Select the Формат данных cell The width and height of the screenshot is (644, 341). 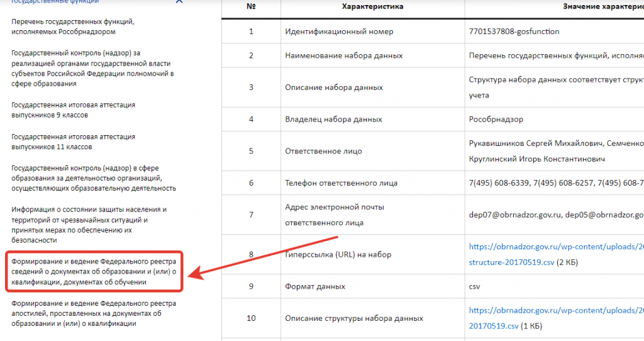point(372,286)
